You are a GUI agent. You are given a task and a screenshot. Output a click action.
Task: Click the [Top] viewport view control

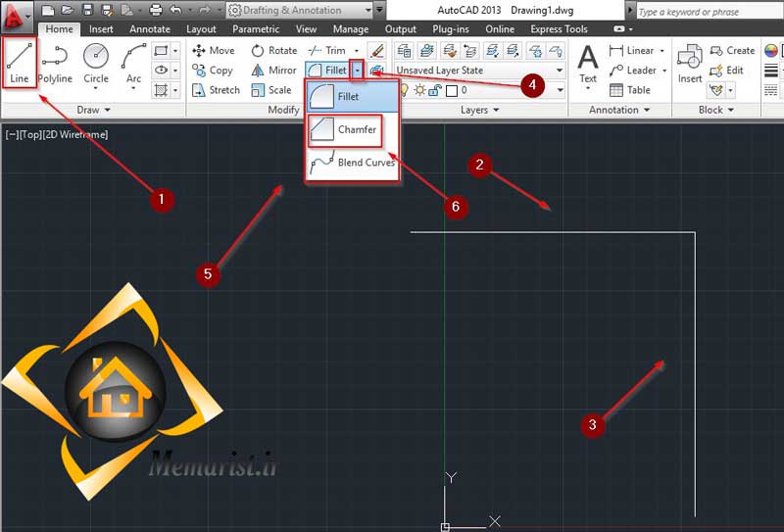coord(30,134)
